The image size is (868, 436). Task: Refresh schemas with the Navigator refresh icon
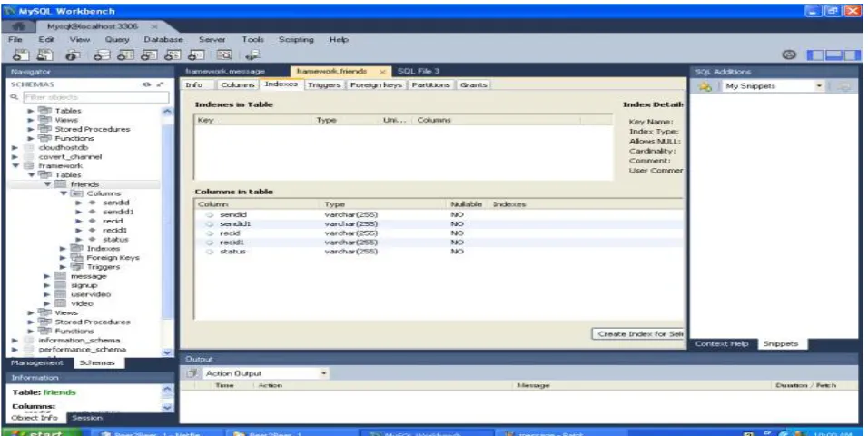[x=147, y=84]
